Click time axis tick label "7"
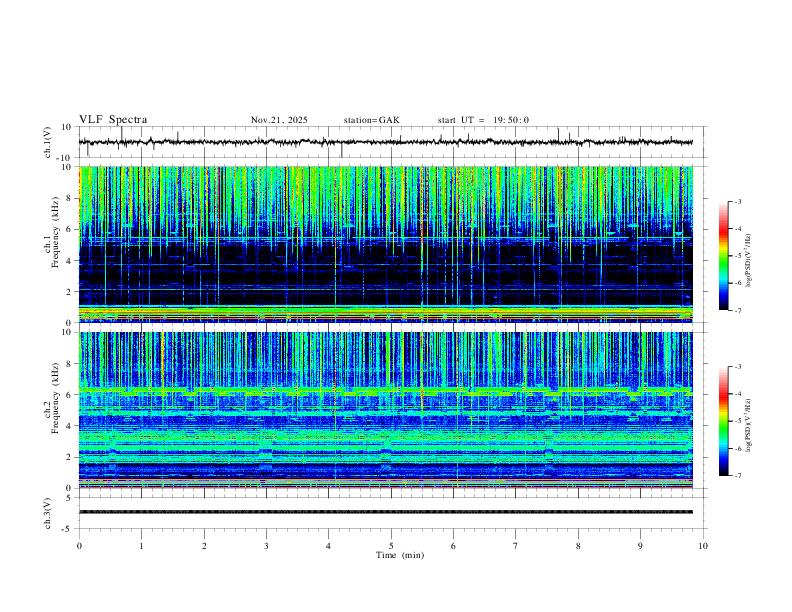This screenshot has height=612, width=792. click(x=516, y=546)
